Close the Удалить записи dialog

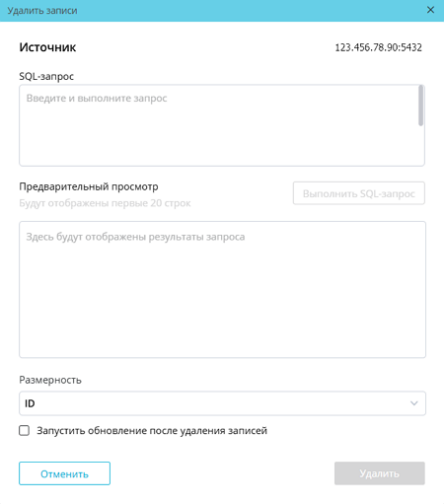[430, 10]
